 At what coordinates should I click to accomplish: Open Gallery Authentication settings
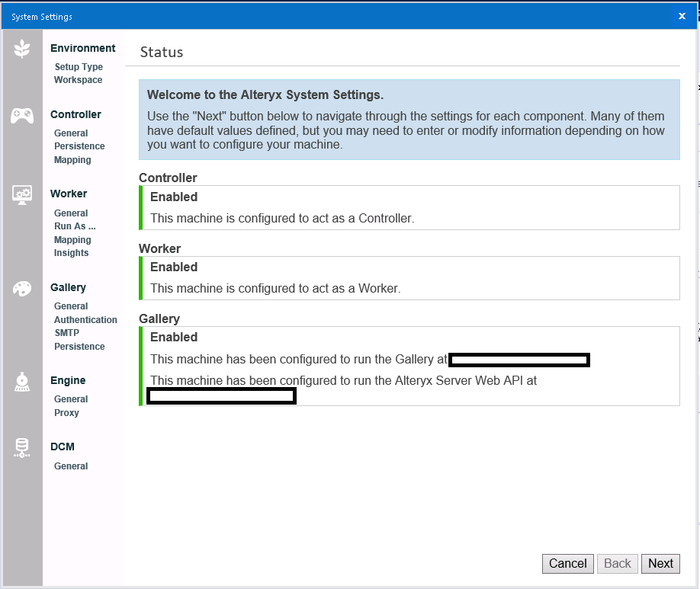pyautogui.click(x=85, y=319)
